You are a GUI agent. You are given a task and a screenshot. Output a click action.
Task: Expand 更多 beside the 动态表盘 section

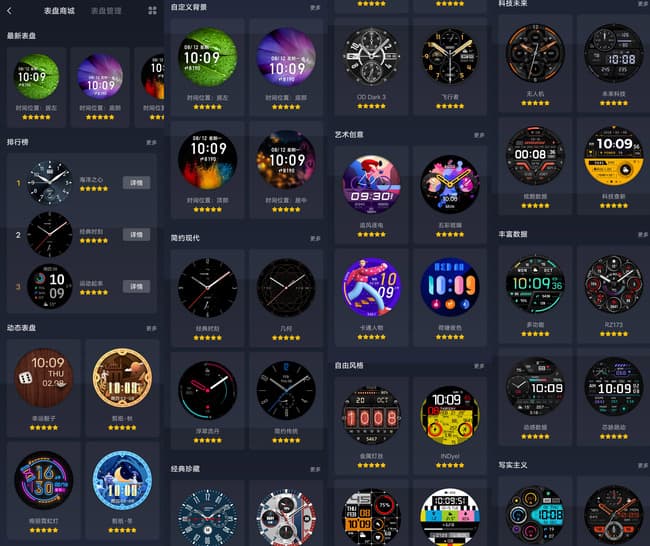[151, 328]
